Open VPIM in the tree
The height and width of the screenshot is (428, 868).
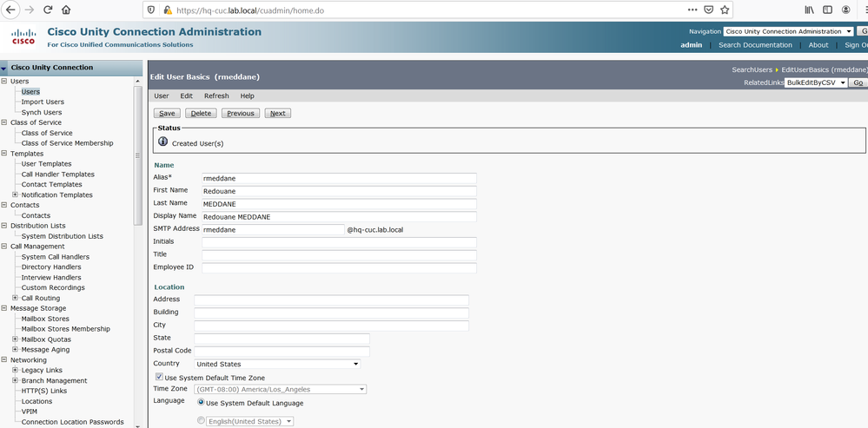(x=30, y=412)
